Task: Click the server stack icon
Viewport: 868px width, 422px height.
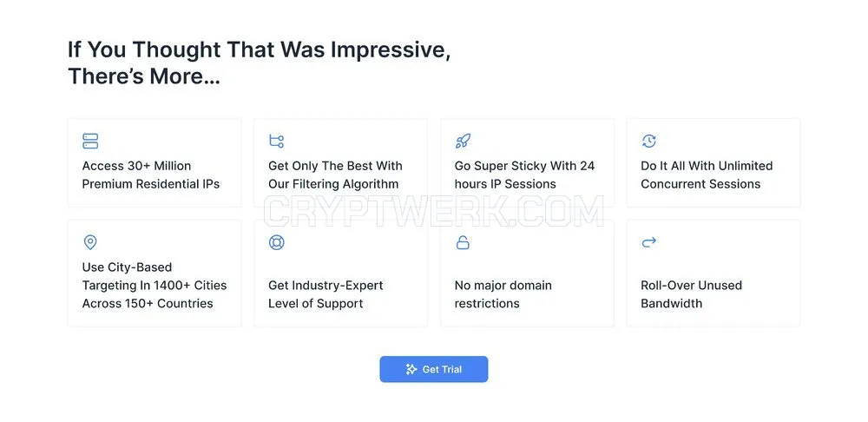Action: tap(90, 141)
